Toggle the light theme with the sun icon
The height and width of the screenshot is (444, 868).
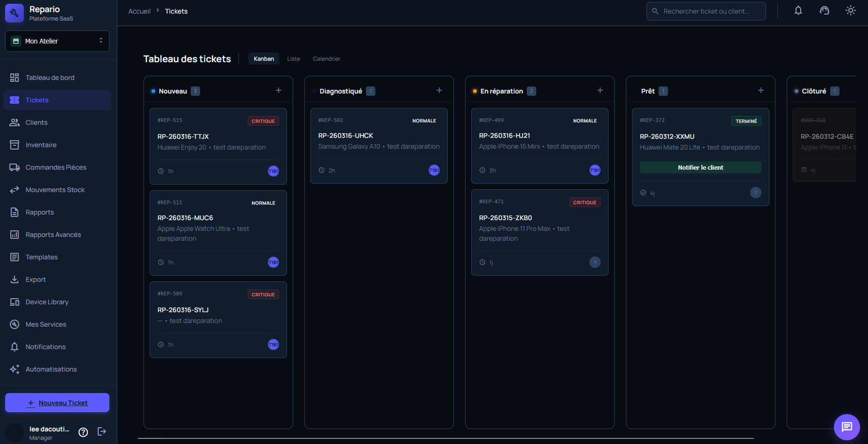pos(850,10)
